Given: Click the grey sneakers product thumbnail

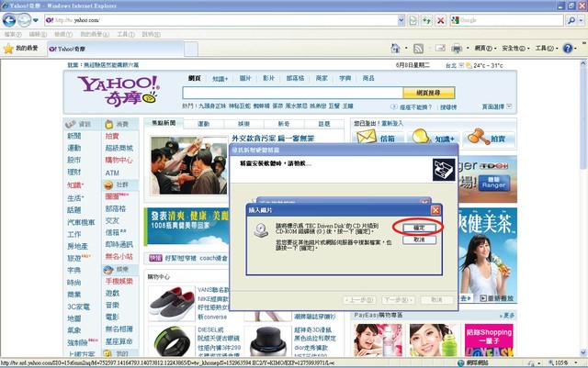Looking at the screenshot, I should [172, 303].
